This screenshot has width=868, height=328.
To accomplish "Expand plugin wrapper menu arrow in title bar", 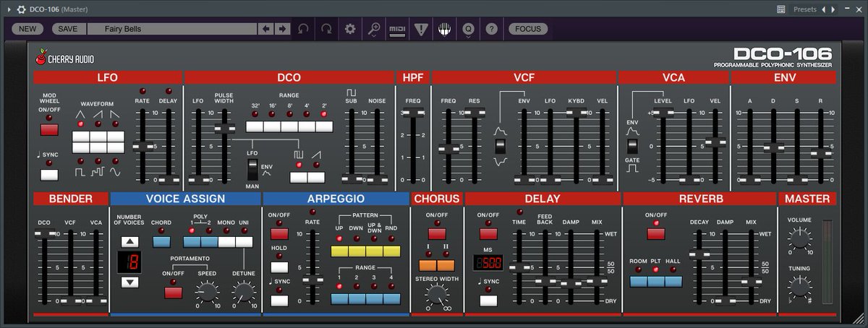I will [8, 9].
